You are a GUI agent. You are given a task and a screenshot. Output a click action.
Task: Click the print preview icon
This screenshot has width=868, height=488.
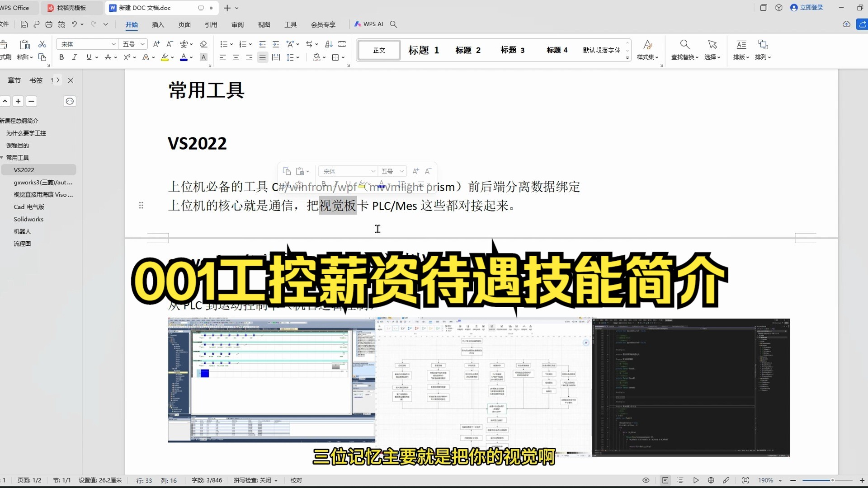click(x=61, y=24)
